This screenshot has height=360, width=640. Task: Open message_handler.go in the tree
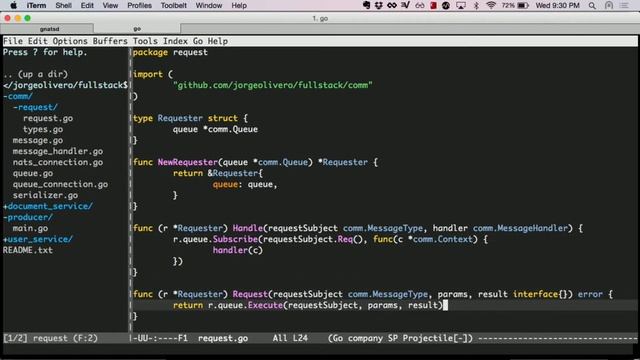click(x=58, y=151)
